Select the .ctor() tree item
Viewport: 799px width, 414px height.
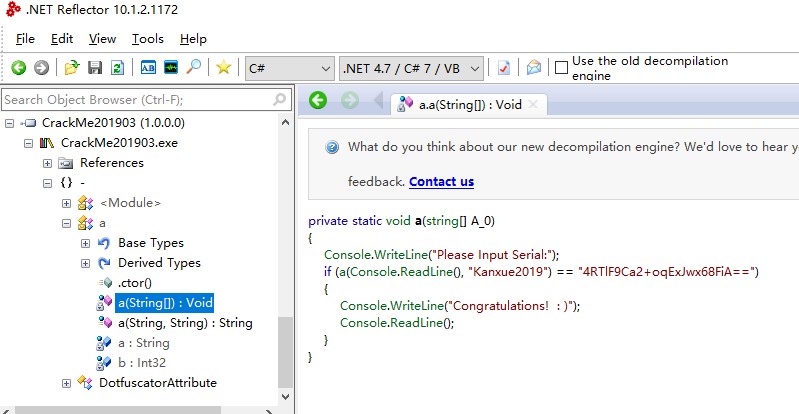[135, 283]
